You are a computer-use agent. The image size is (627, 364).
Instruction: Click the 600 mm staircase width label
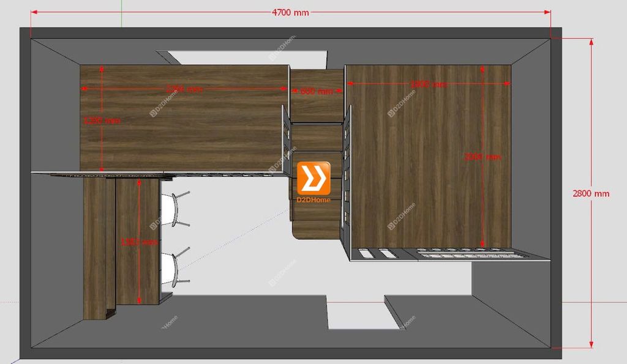[317, 91]
